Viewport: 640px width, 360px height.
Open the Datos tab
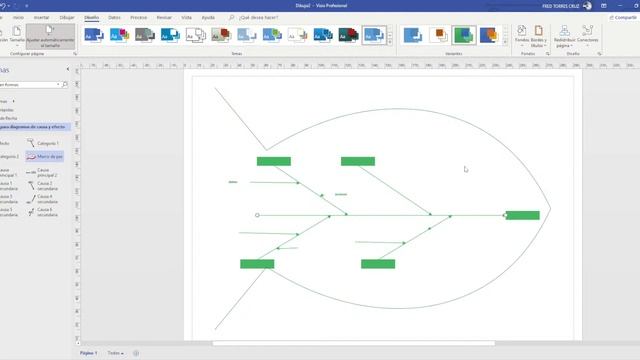[114, 18]
